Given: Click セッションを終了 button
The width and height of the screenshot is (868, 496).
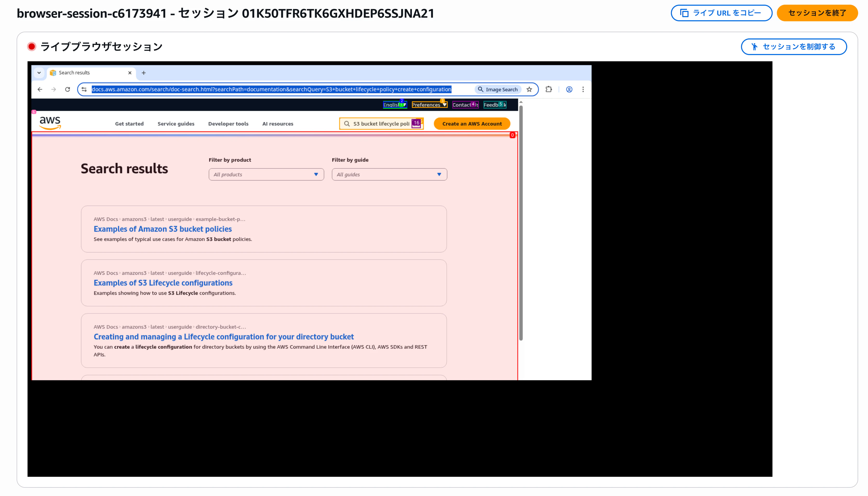Looking at the screenshot, I should click(x=817, y=13).
